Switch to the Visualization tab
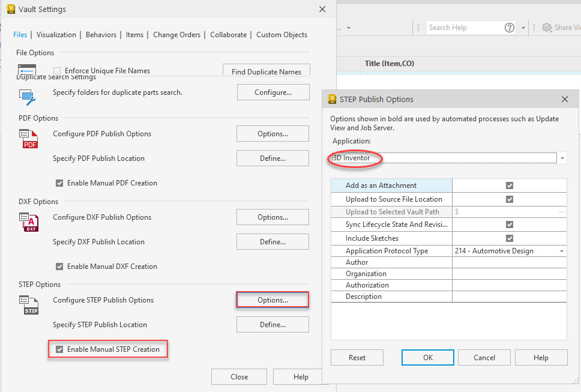 coord(56,34)
